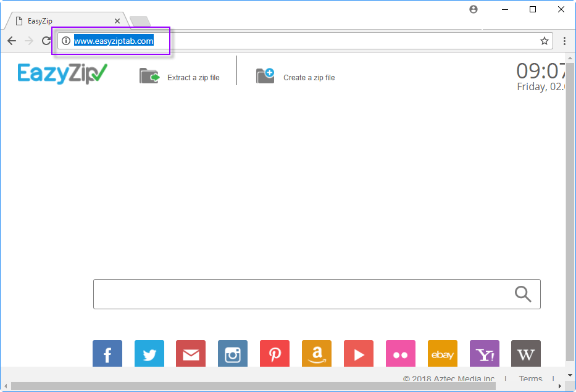The width and height of the screenshot is (576, 392).
Task: Minimize the browser window
Action: coord(505,9)
